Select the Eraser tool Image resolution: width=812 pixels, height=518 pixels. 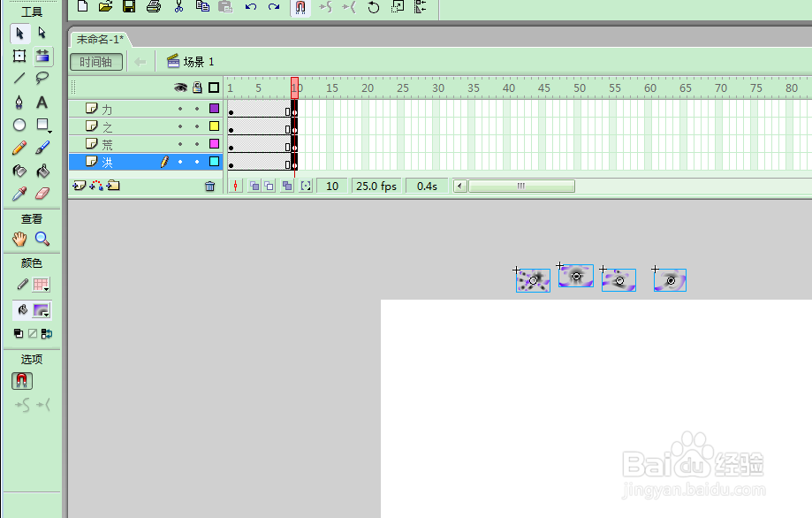click(x=42, y=194)
